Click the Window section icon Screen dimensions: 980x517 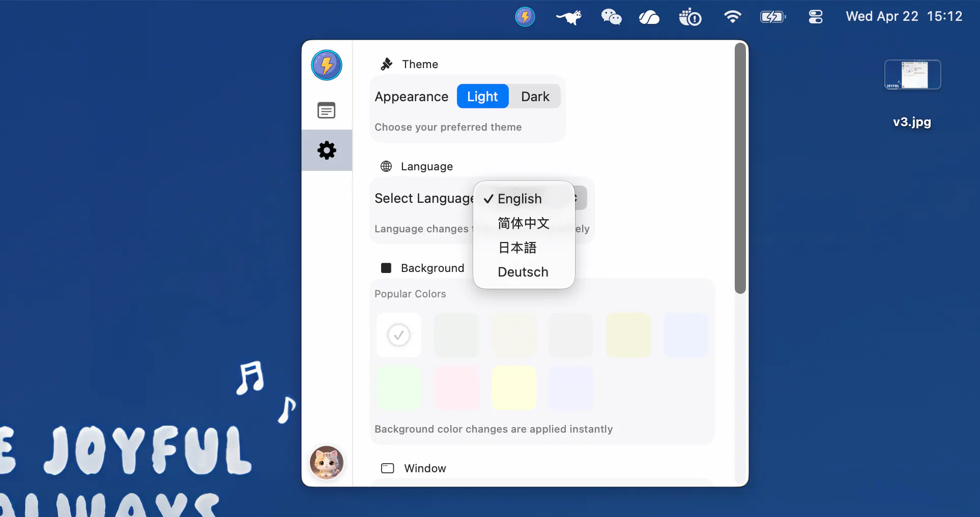pyautogui.click(x=388, y=468)
